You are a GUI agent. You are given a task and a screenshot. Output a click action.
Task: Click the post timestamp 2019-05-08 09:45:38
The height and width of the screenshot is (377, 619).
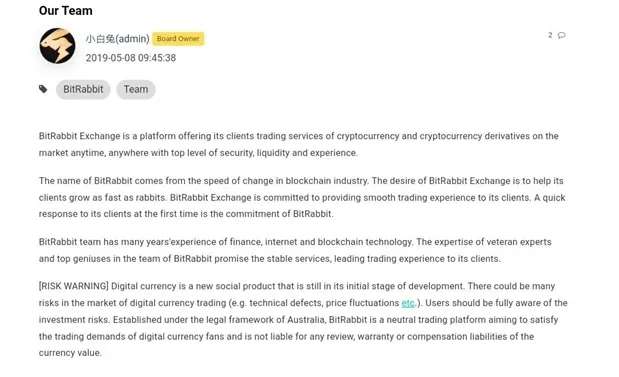131,58
